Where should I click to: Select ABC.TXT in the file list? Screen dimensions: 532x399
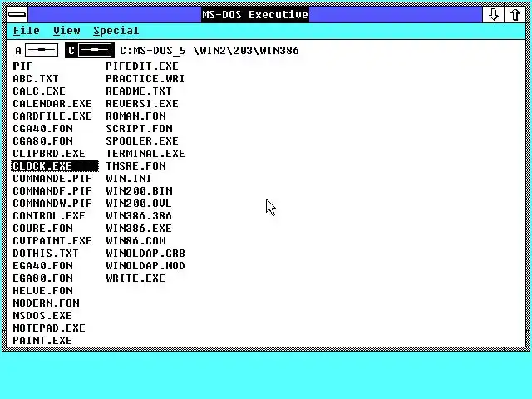click(36, 79)
